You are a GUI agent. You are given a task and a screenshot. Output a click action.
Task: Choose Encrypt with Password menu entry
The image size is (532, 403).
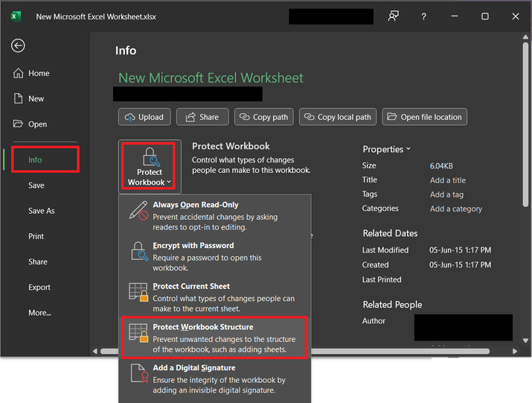pyautogui.click(x=215, y=256)
